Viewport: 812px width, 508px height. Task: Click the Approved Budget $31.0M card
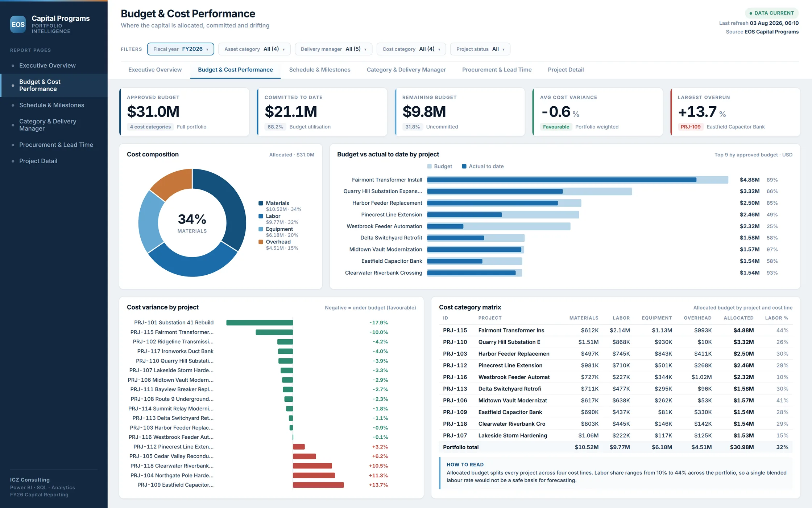coord(184,112)
